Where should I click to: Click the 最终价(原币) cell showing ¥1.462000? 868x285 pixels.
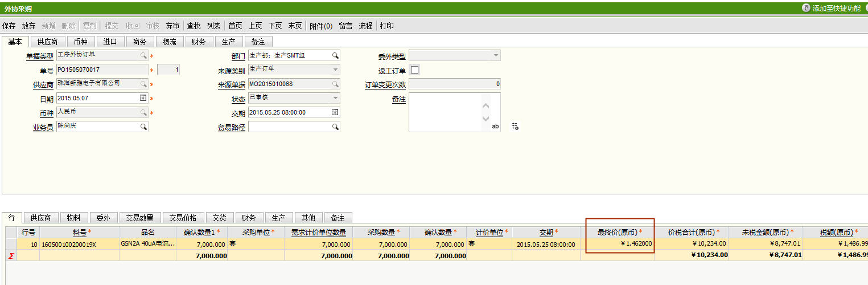pyautogui.click(x=619, y=244)
